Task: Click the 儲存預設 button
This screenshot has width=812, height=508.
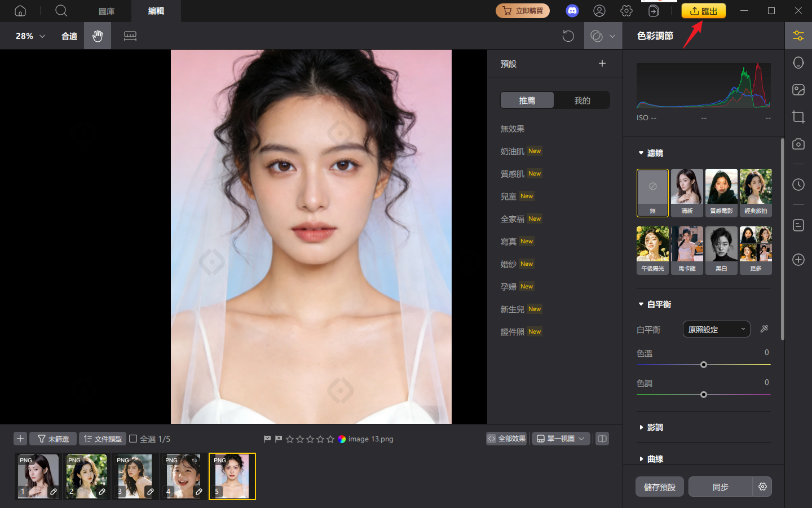Action: [659, 487]
